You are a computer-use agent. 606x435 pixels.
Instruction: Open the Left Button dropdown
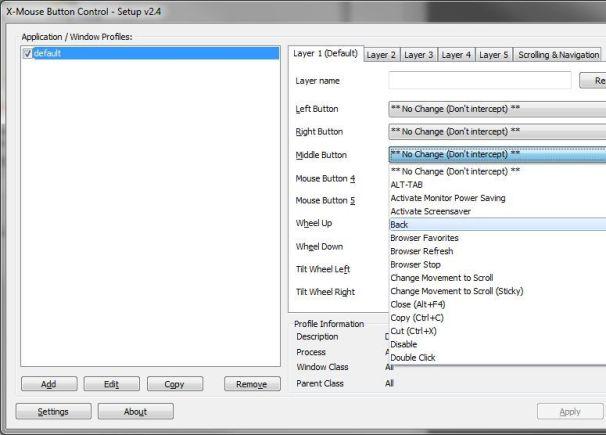(x=497, y=109)
